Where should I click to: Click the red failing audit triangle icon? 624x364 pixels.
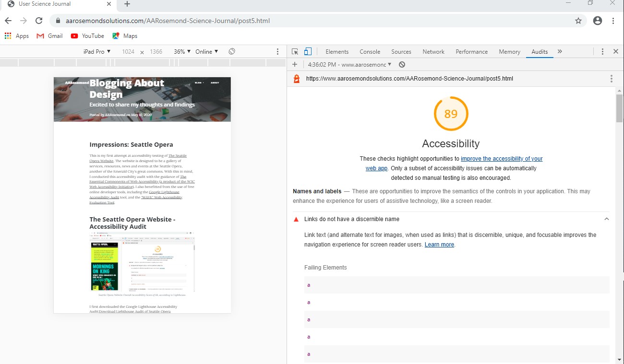coord(296,219)
